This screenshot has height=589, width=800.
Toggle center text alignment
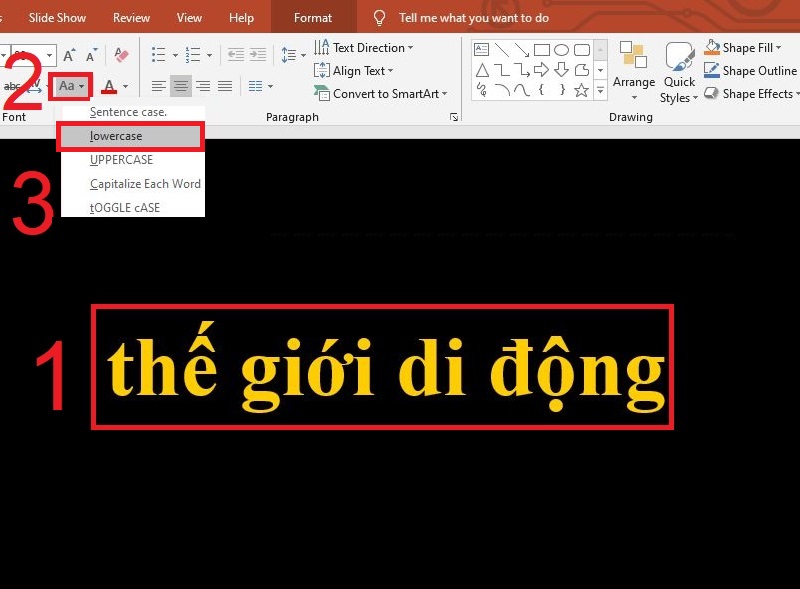(178, 86)
